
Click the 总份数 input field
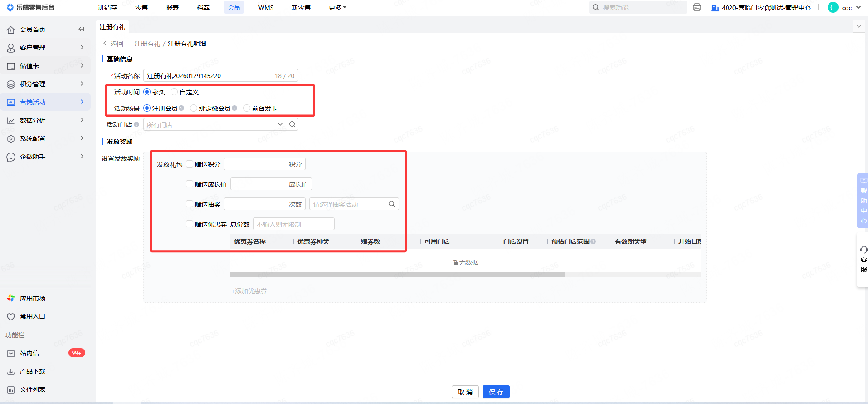click(x=294, y=224)
